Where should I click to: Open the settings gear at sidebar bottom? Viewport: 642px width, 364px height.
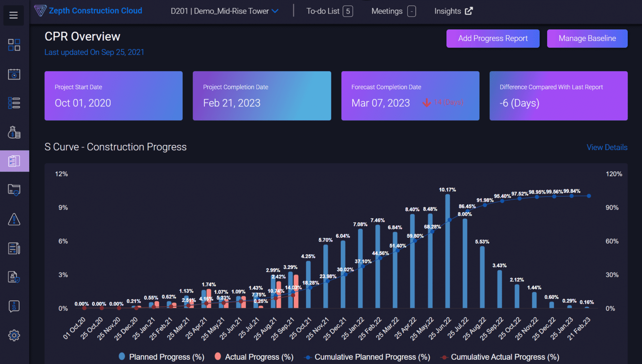(x=14, y=335)
